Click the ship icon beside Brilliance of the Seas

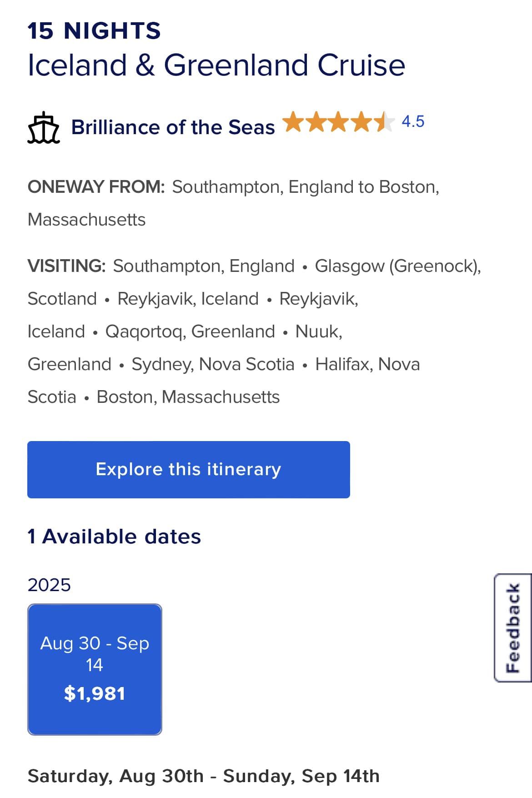44,128
